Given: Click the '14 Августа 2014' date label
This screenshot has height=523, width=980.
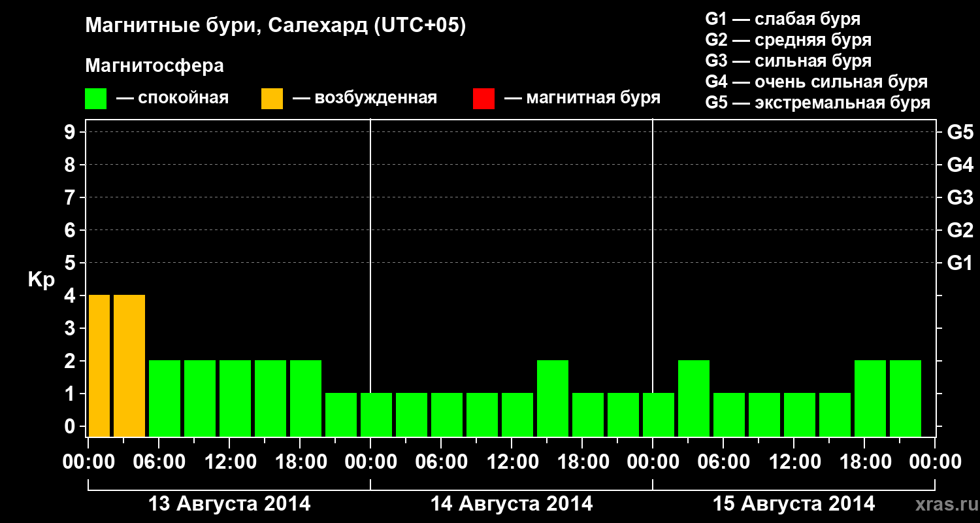Looking at the screenshot, I should [x=512, y=504].
